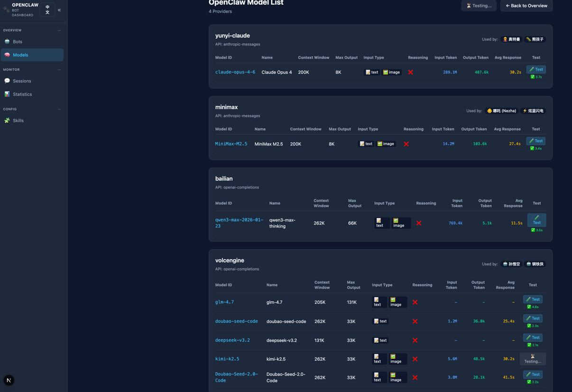The width and height of the screenshot is (572, 392).
Task: Click the 炫蓝闪电 bot chip
Action: (x=533, y=111)
